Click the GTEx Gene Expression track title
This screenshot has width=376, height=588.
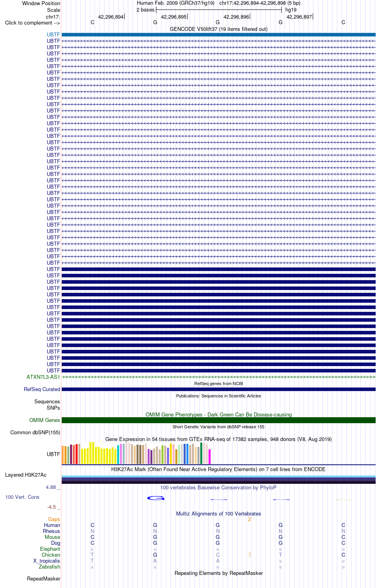[x=218, y=439]
